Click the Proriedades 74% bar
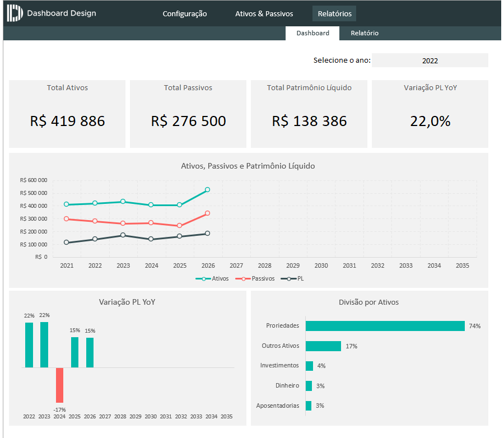The height and width of the screenshot is (438, 504). [x=385, y=326]
